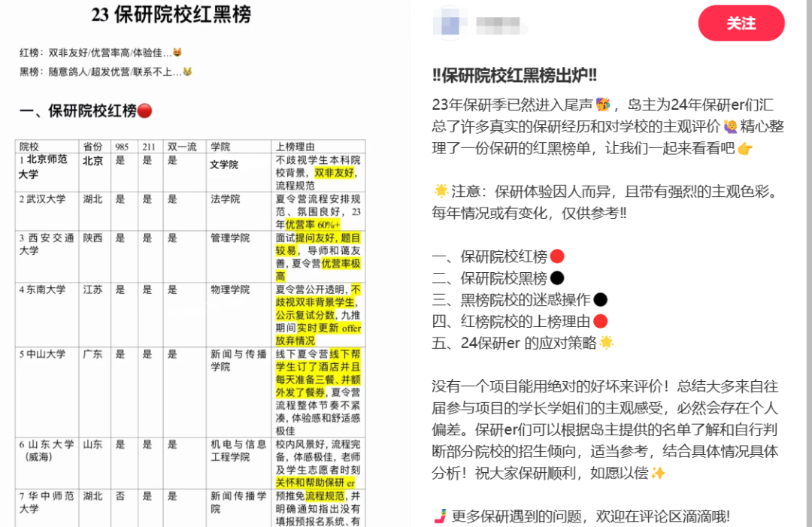Image resolution: width=812 pixels, height=527 pixels.
Task: Click the 双一流 column header
Action: (185, 147)
